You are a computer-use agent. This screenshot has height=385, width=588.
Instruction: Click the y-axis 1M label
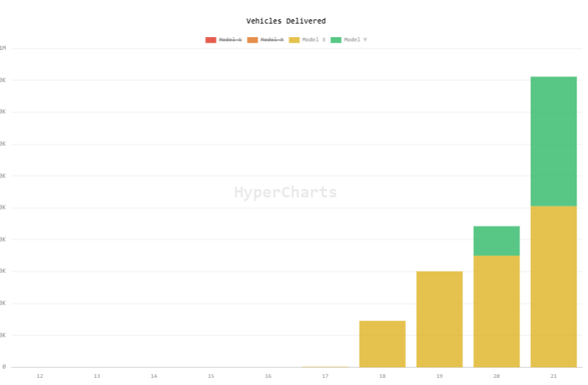click(3, 48)
